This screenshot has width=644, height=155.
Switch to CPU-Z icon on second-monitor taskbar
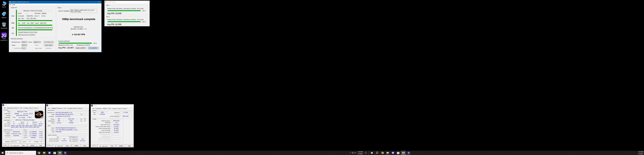click(409, 153)
